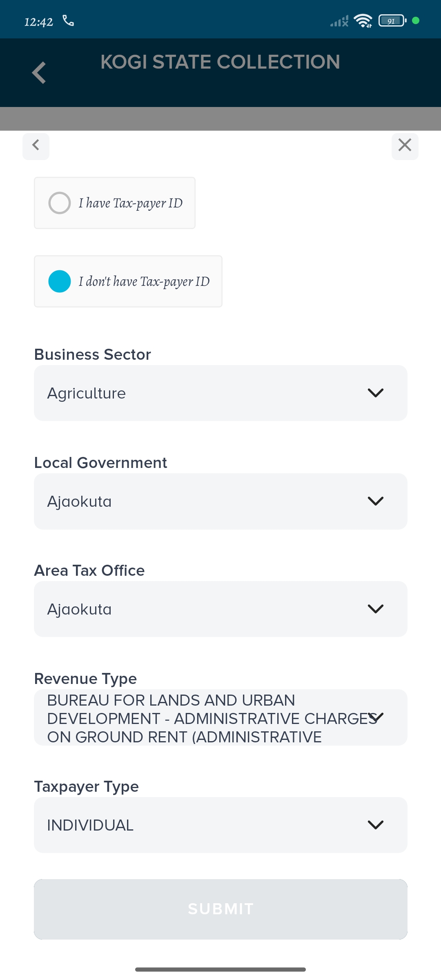
Task: Tap the green dot status indicator
Action: pyautogui.click(x=416, y=20)
